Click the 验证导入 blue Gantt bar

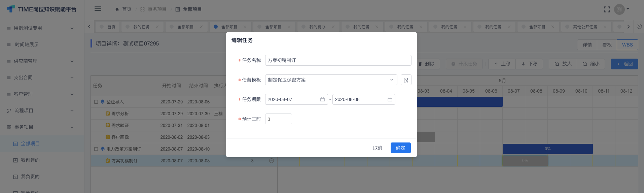460,102
